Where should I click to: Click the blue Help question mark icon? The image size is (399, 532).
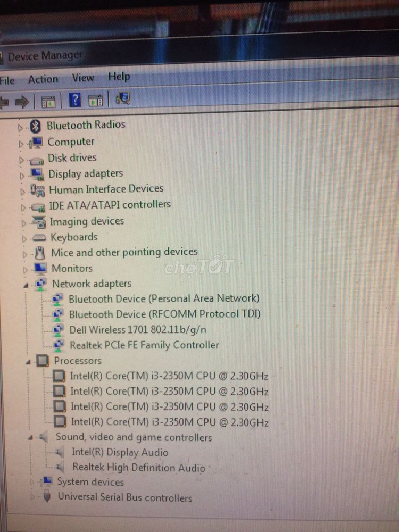[74, 101]
